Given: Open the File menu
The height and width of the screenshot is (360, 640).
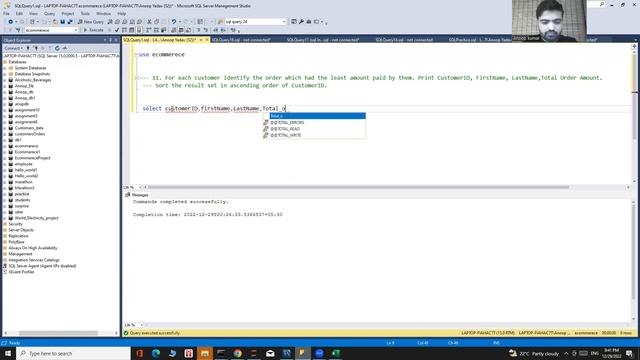Looking at the screenshot, I should (x=6, y=13).
